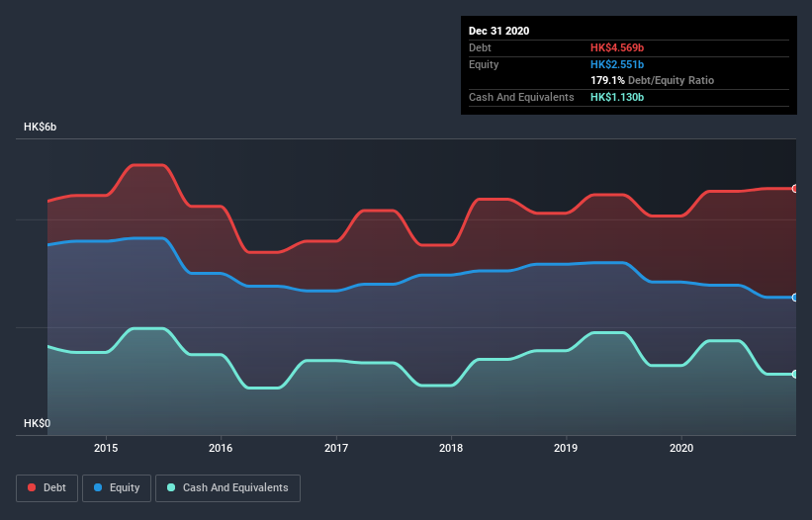The image size is (812, 520).
Task: Click the teal Cash endpoint marker
Action: coord(795,374)
